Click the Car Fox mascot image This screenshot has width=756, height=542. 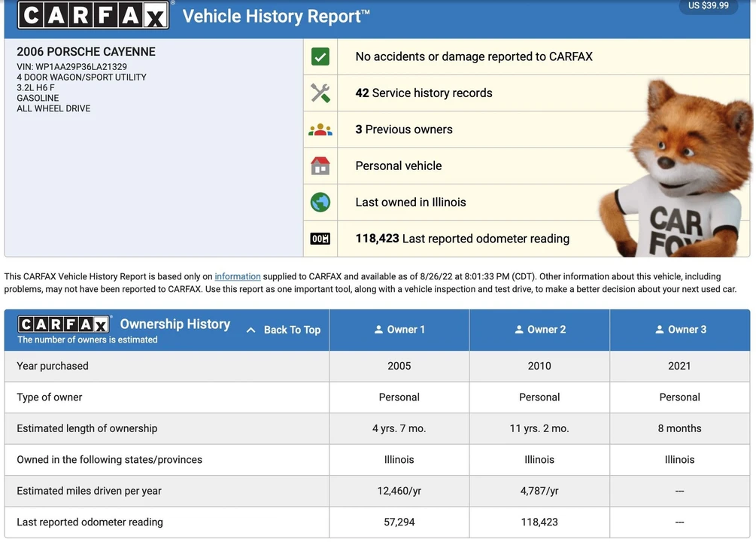[675, 169]
